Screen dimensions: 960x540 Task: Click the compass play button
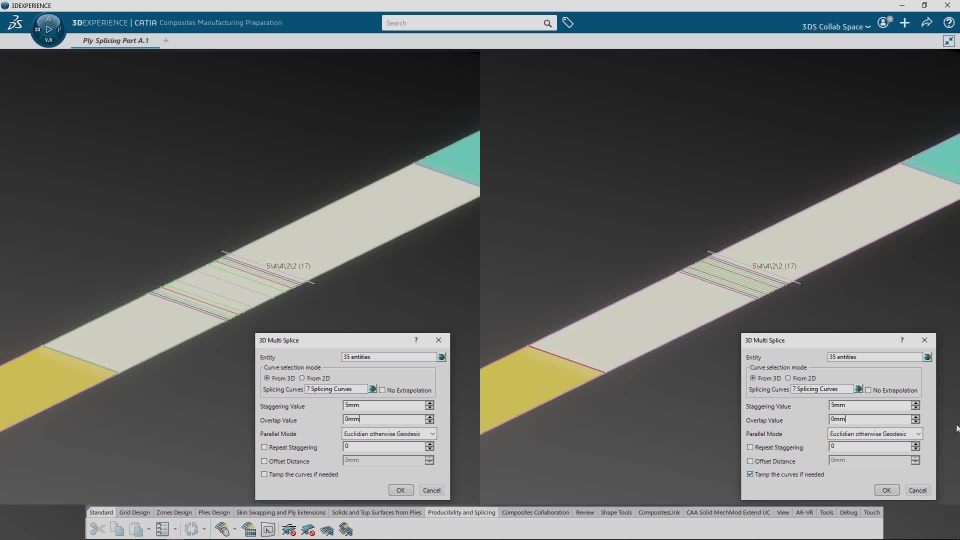[x=49, y=29]
